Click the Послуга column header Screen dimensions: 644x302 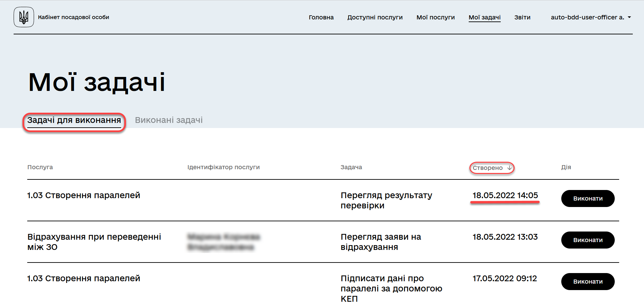tap(40, 167)
